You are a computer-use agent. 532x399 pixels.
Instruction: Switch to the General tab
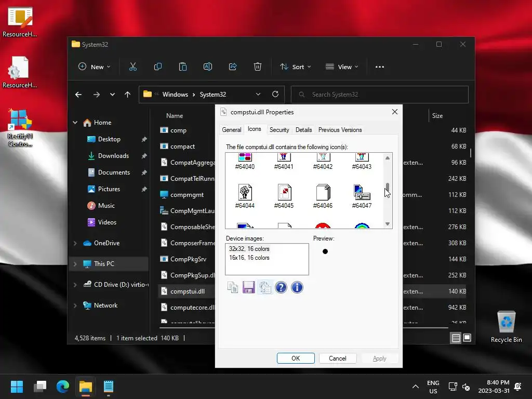tap(231, 129)
